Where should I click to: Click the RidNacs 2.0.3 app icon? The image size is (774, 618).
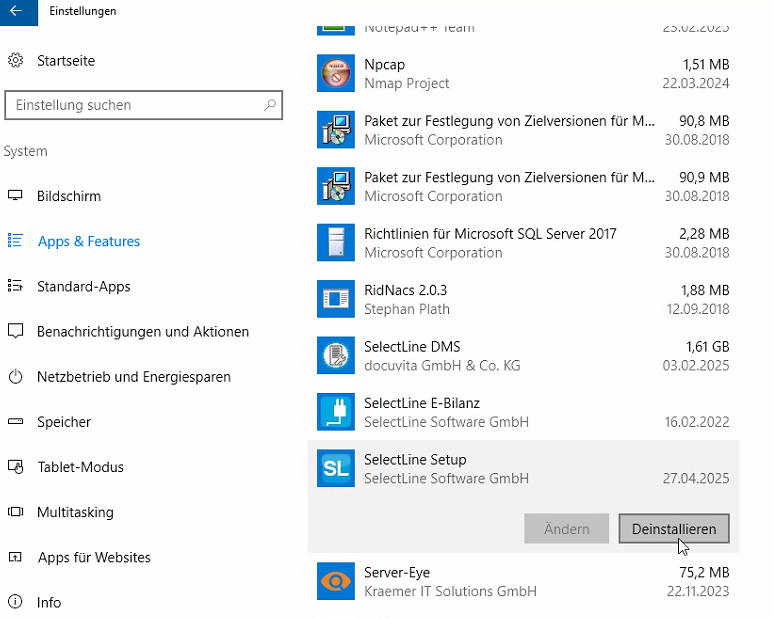pyautogui.click(x=336, y=299)
